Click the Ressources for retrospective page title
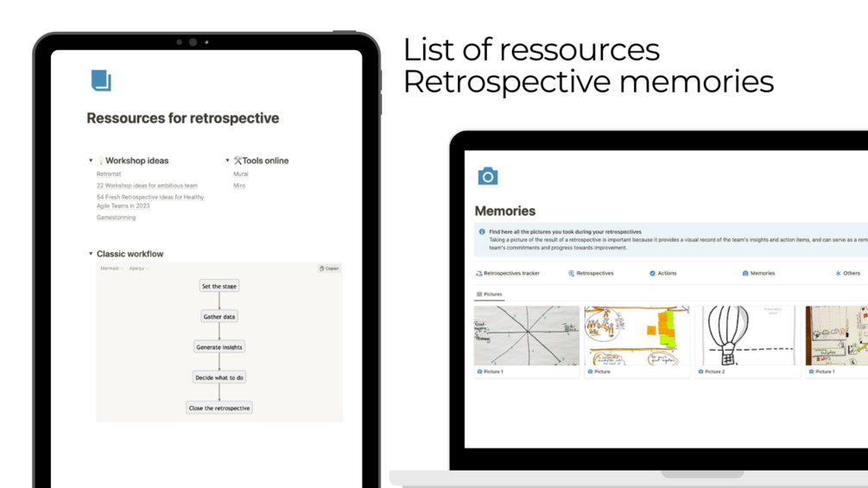 [183, 117]
